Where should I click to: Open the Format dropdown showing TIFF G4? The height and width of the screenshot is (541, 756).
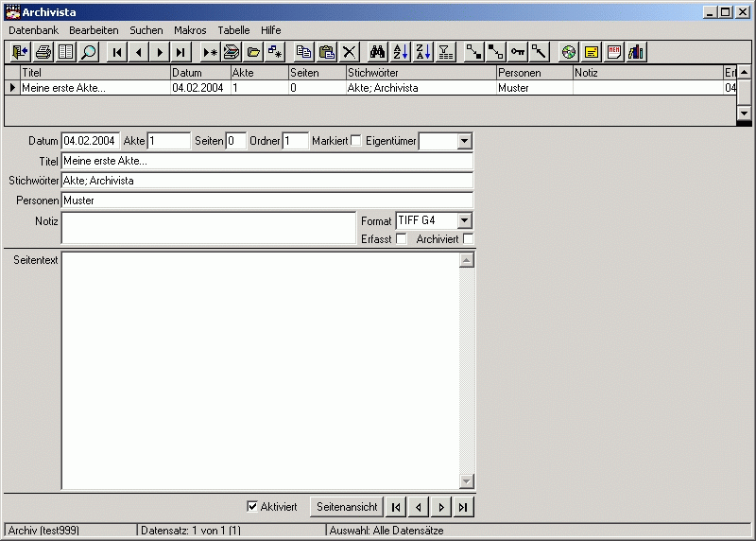(x=464, y=220)
